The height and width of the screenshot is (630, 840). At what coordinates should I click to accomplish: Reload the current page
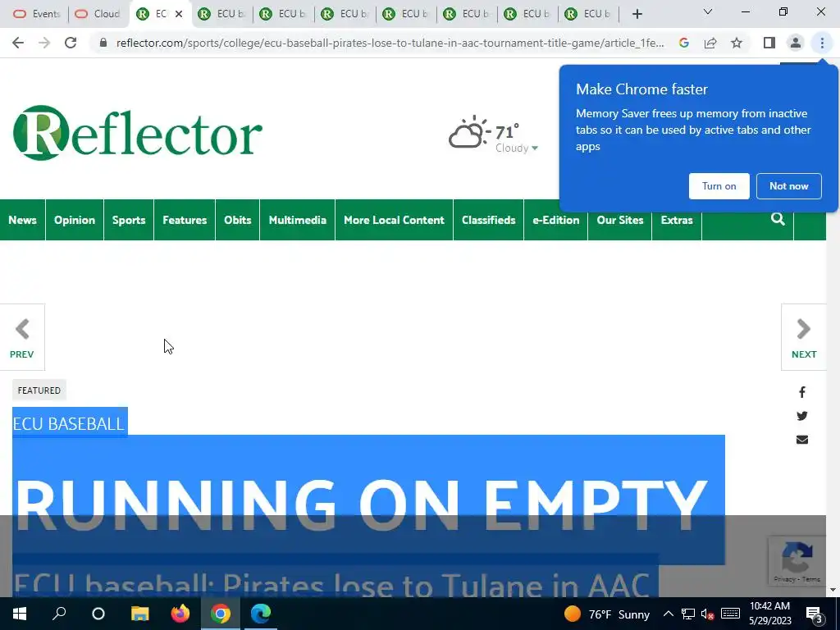point(71,43)
